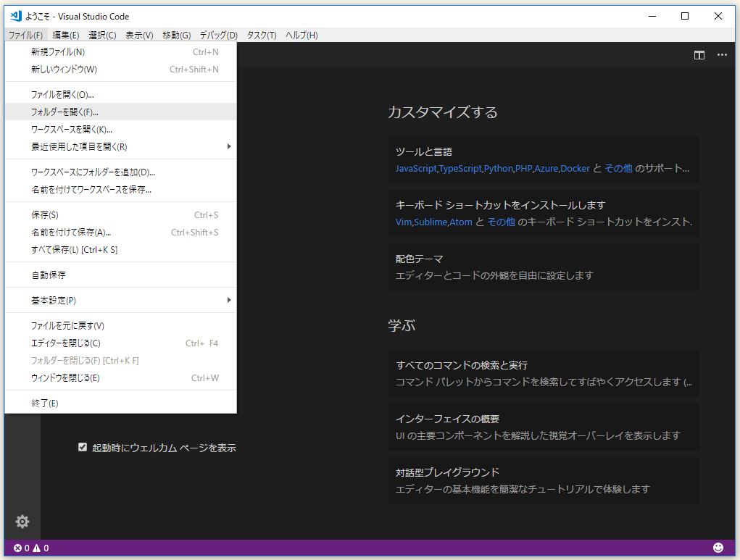Uncheck 起動時にウェルカムページを表示

(x=83, y=448)
